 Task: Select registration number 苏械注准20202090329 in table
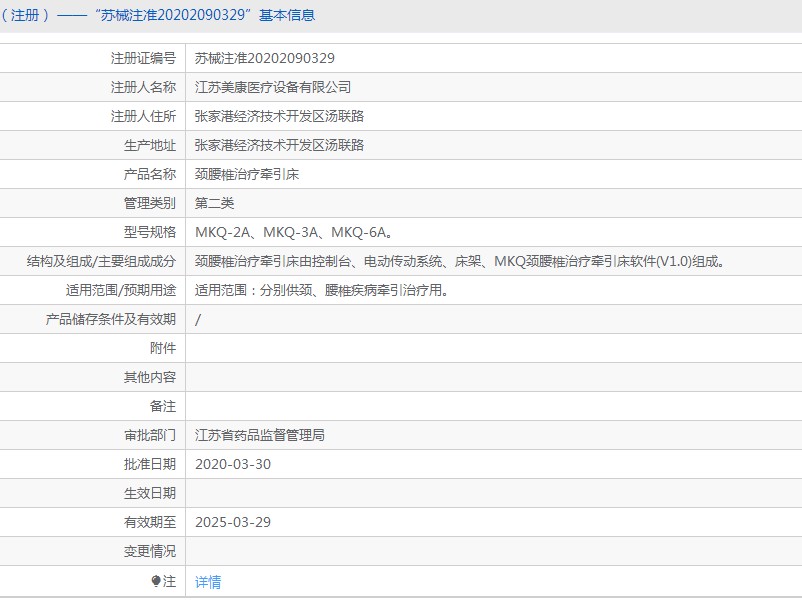tap(264, 58)
